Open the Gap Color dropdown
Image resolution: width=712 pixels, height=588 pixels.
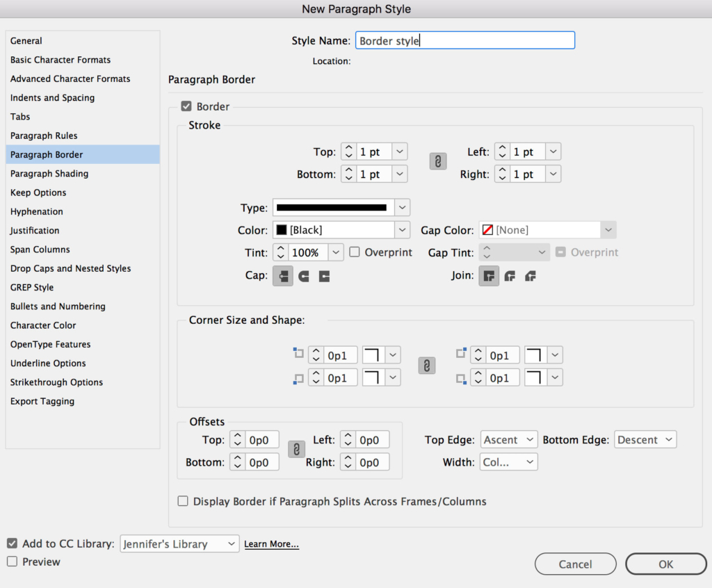point(608,229)
